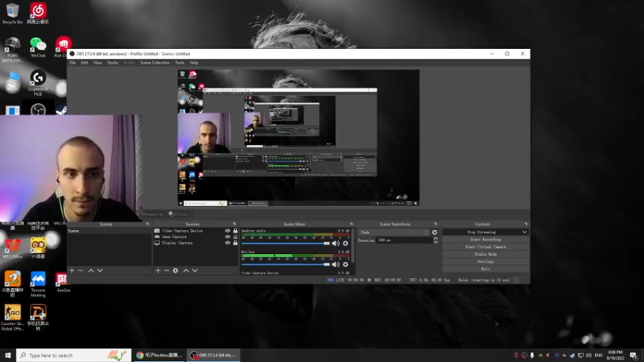The width and height of the screenshot is (644, 362).
Task: Open the Edit menu in OBS
Action: coord(85,63)
